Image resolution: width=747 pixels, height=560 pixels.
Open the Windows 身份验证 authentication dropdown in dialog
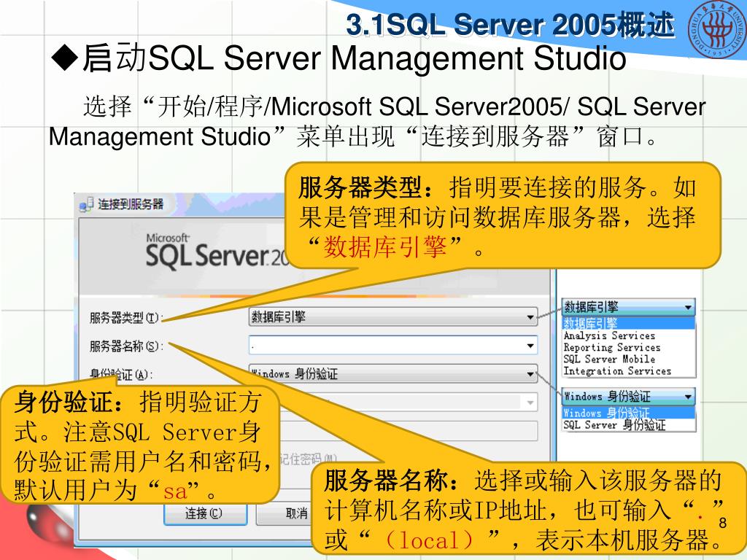(393, 374)
